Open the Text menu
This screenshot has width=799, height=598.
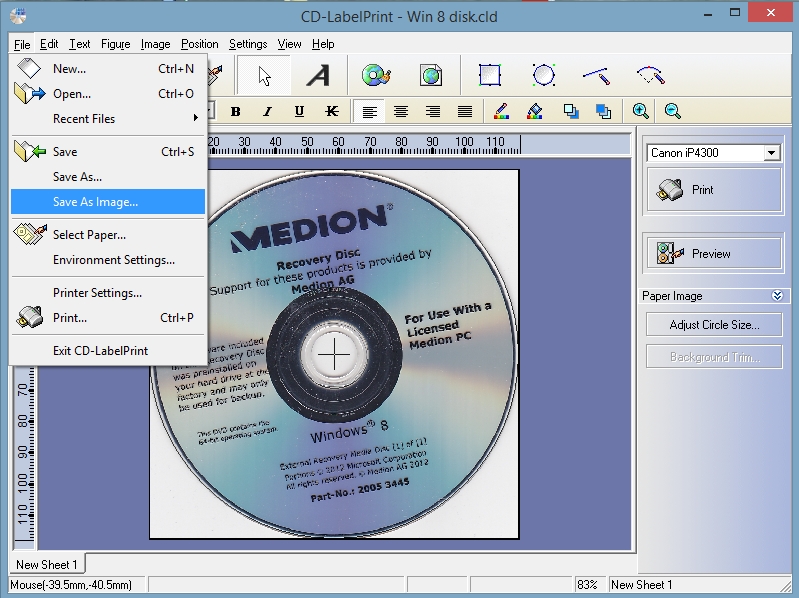[79, 44]
